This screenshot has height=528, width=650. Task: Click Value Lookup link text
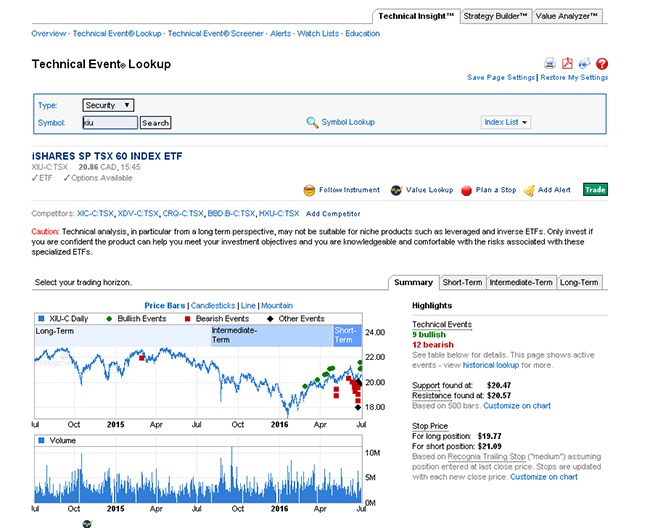click(429, 190)
